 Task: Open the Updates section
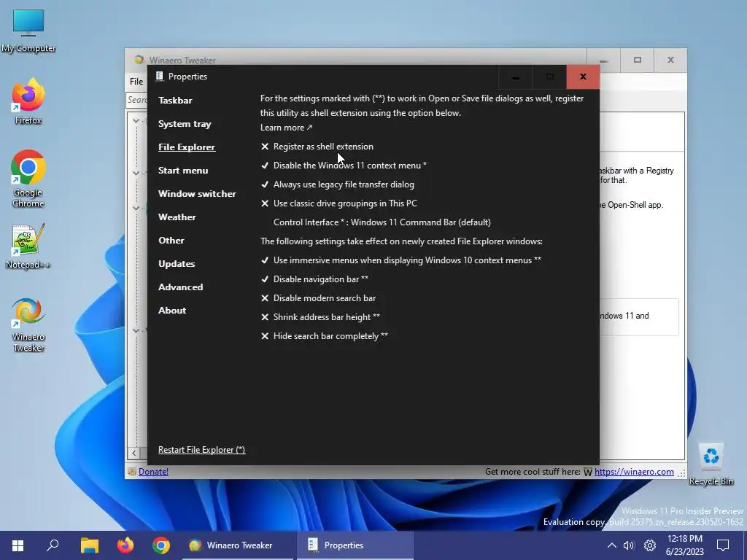point(177,264)
